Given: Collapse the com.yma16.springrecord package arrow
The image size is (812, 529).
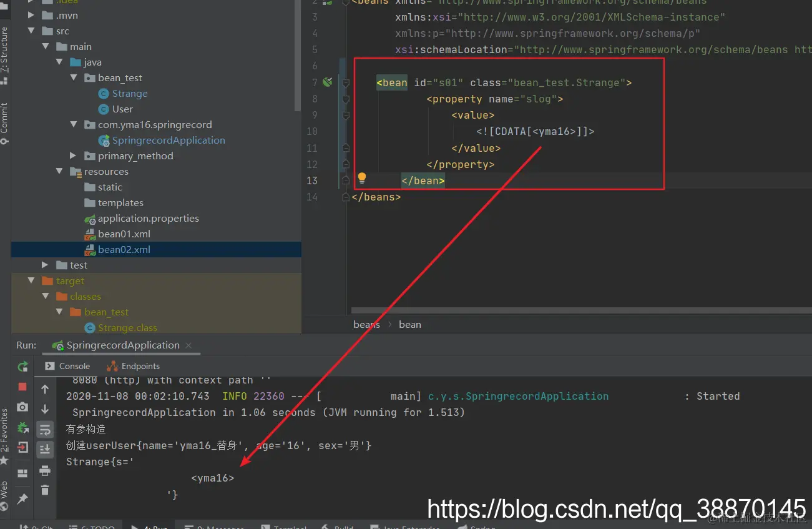Looking at the screenshot, I should [73, 124].
